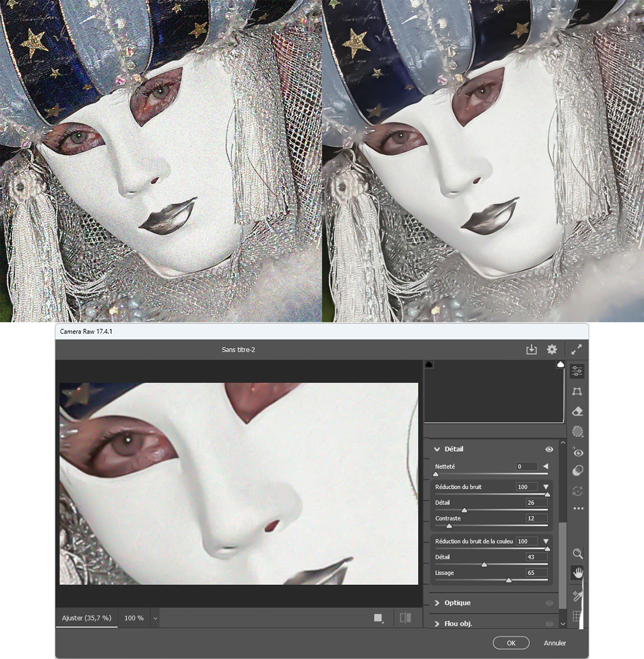Expand the Optique section
Viewport: 644px width, 659px height.
438,603
